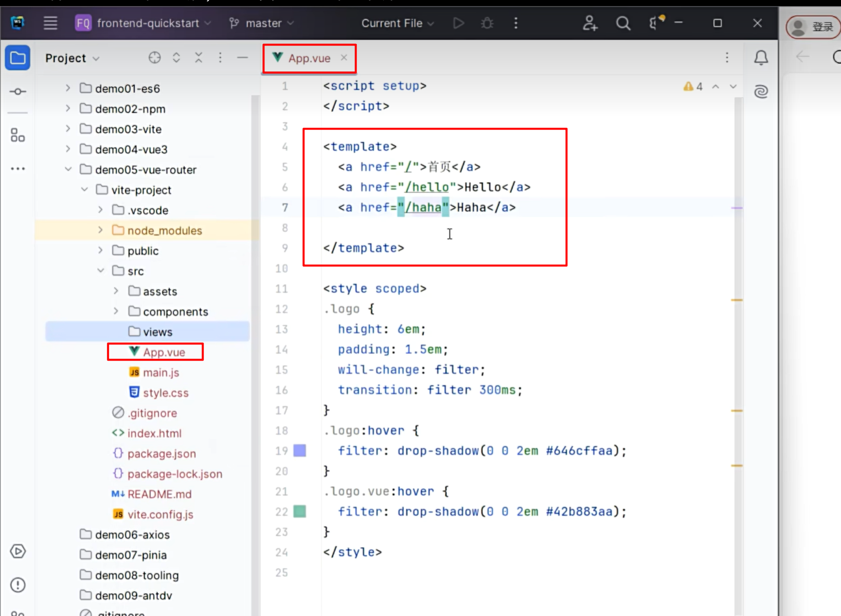Screen dimensions: 841x616
Task: Open Search Everywhere magnifier
Action: click(x=623, y=23)
